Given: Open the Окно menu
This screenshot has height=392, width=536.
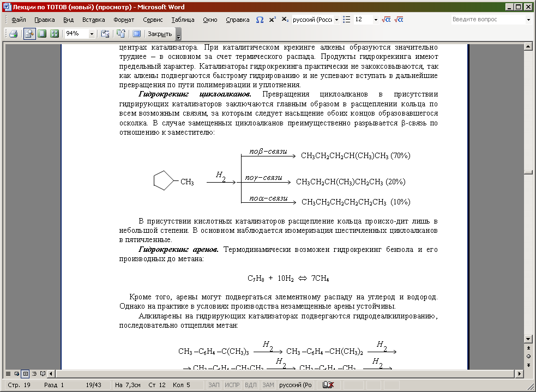Looking at the screenshot, I should click(210, 20).
